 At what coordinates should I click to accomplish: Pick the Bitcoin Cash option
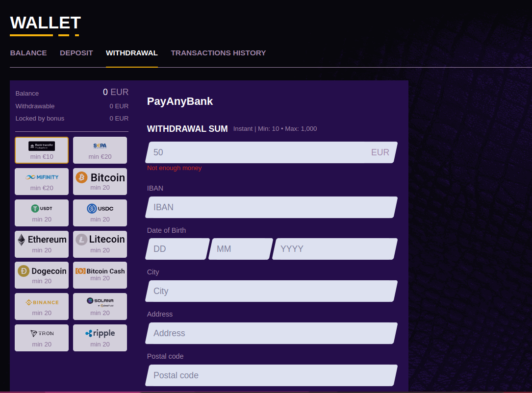[100, 275]
